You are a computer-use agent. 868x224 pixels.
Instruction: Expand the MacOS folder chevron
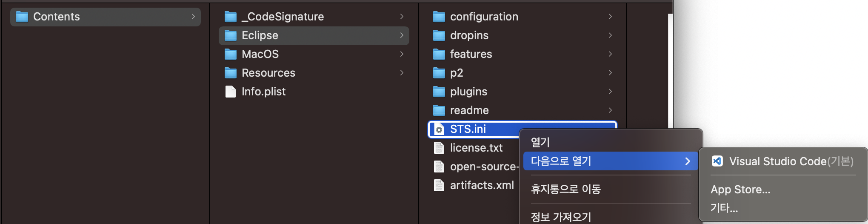click(402, 54)
